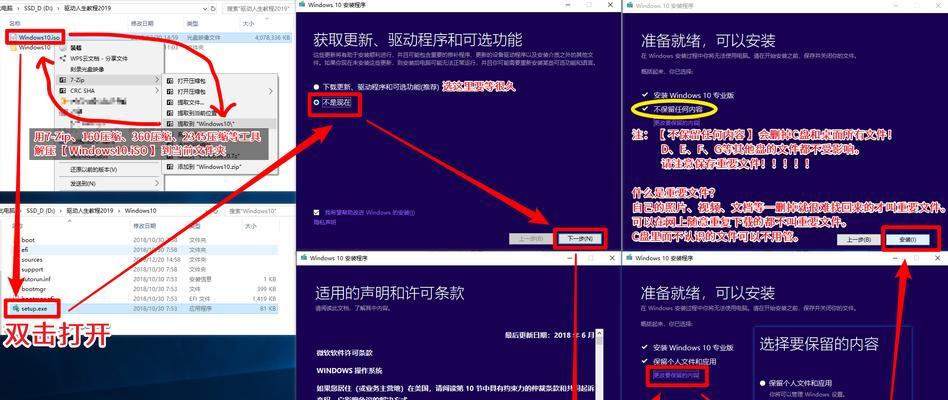Open the Windows10 folder beneath Windows10.iso
Viewport: 948px width, 400px height.
click(x=33, y=47)
